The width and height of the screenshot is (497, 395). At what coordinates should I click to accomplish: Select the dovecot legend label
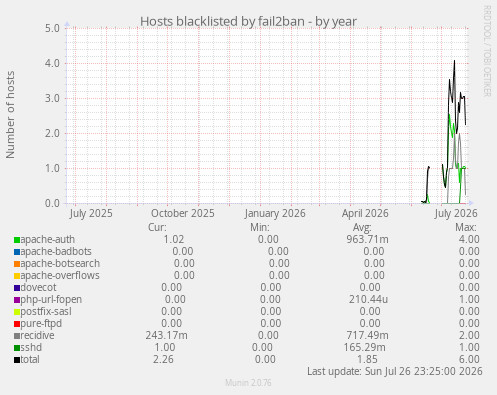pos(39,287)
